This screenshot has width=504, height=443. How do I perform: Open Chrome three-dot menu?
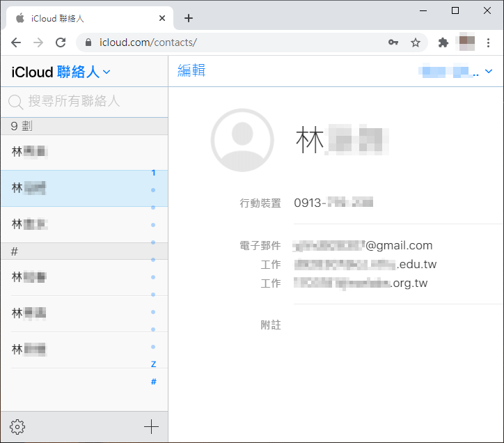[488, 42]
